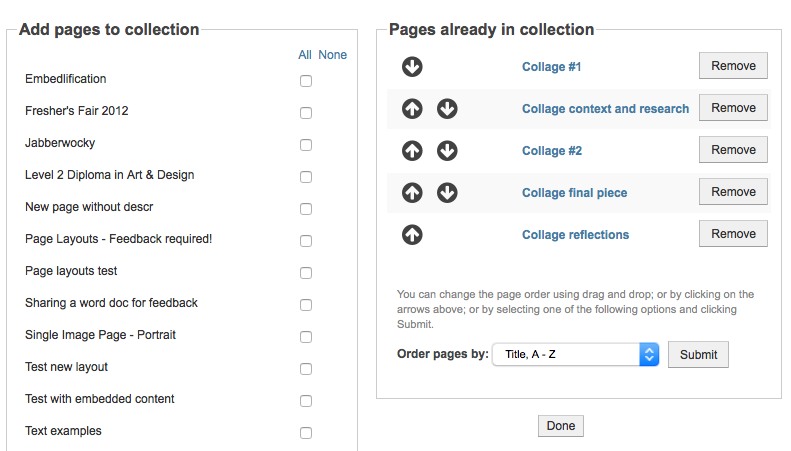Move Collage final piece down
Image resolution: width=791 pixels, height=451 pixels.
click(447, 193)
